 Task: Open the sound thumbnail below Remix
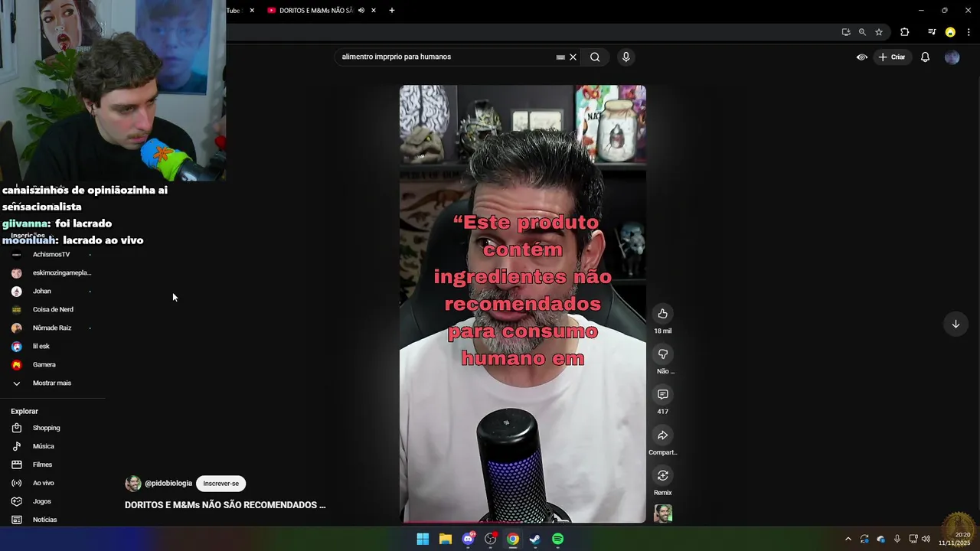coord(663,514)
